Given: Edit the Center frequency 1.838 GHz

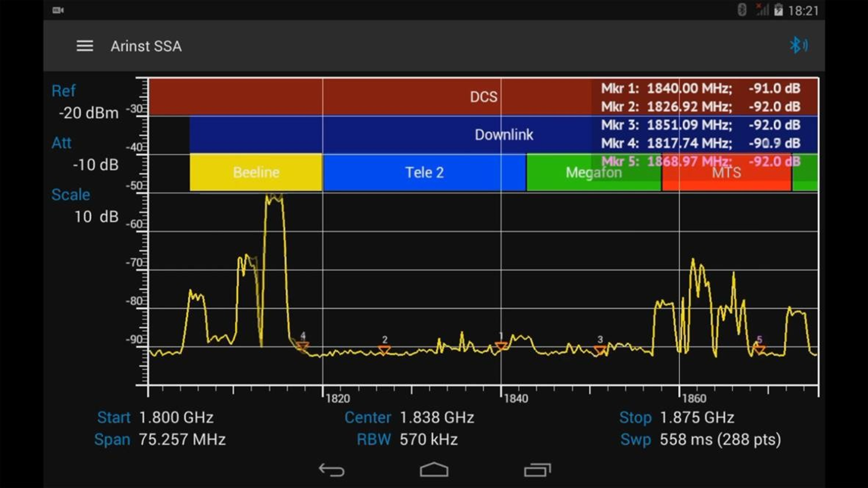Looking at the screenshot, I should tap(436, 417).
